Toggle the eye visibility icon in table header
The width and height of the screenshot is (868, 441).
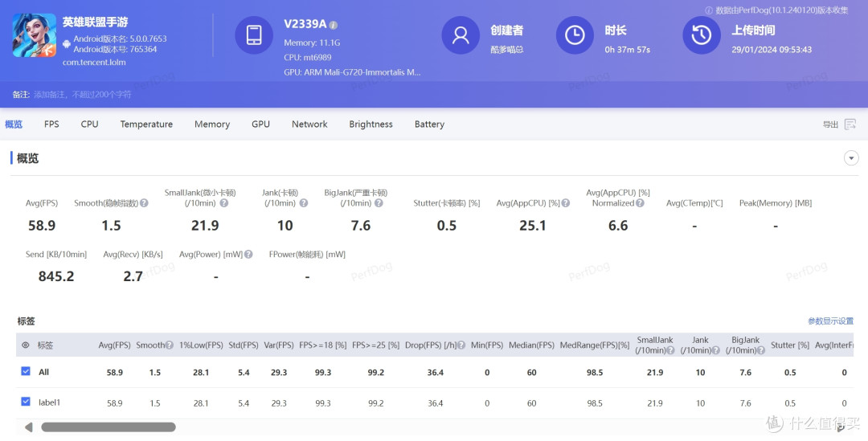point(26,345)
